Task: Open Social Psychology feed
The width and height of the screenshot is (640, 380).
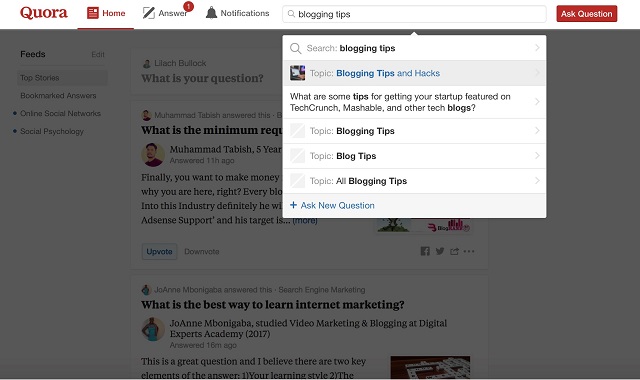Action: click(52, 131)
